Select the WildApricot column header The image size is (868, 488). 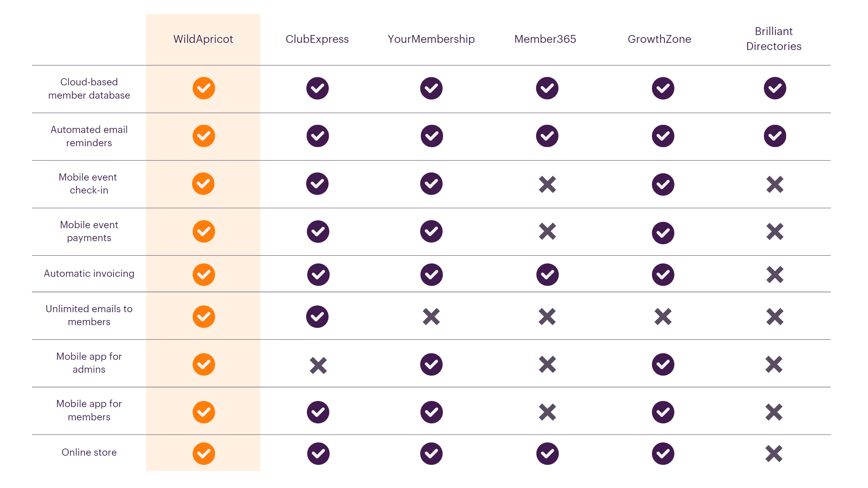(x=203, y=39)
